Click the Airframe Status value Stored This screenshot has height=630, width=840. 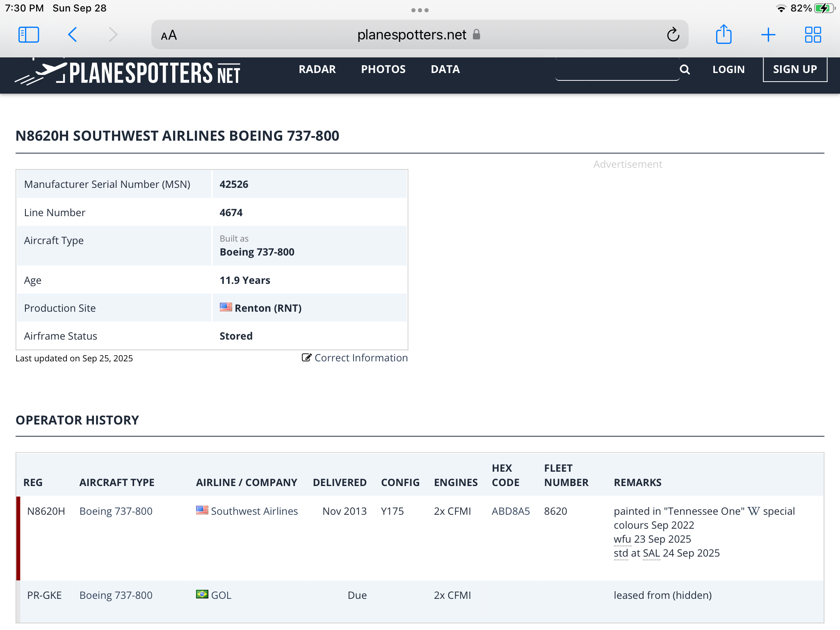pos(236,336)
